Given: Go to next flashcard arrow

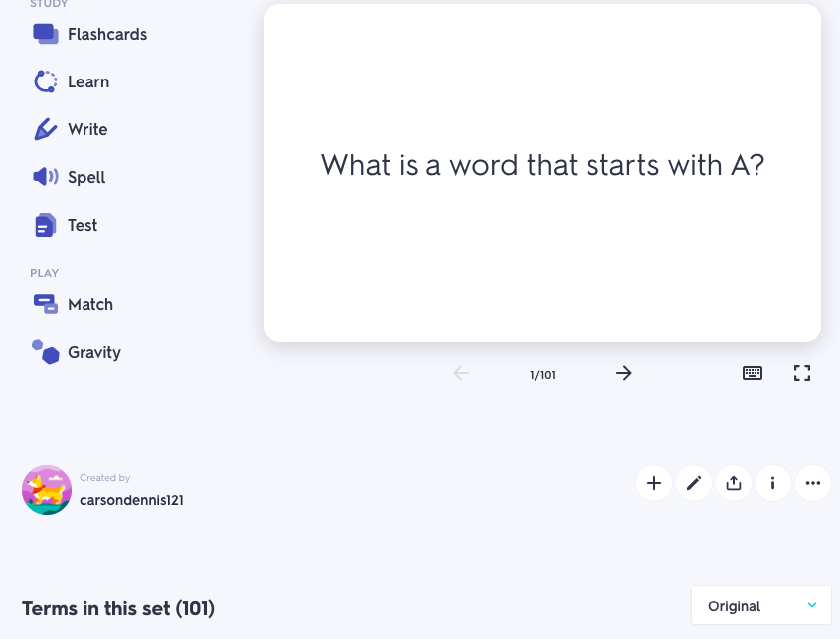Looking at the screenshot, I should 623,373.
